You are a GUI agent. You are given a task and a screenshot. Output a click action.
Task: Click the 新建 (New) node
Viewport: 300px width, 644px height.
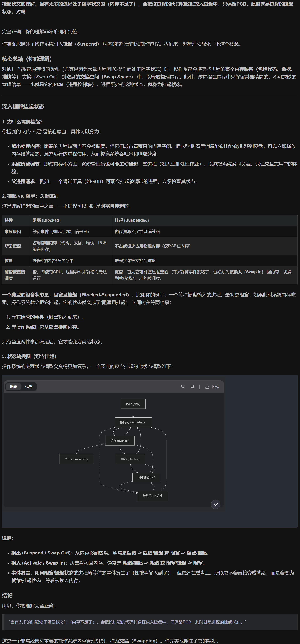click(133, 404)
